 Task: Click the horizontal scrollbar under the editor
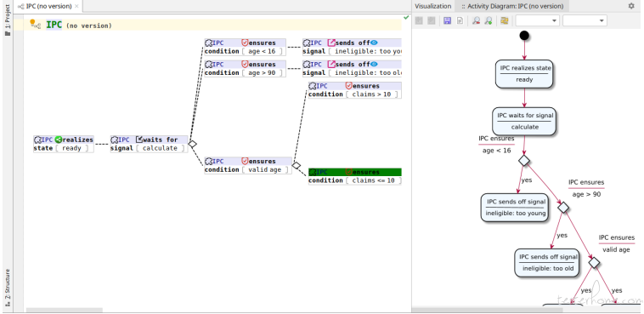(64, 310)
